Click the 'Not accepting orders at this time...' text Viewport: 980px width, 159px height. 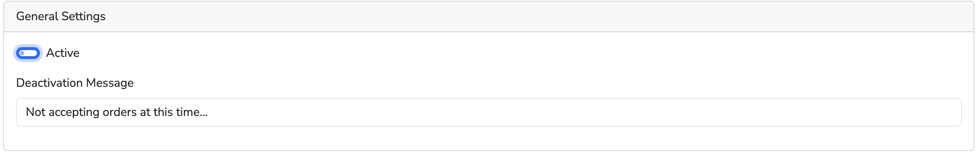tap(117, 112)
